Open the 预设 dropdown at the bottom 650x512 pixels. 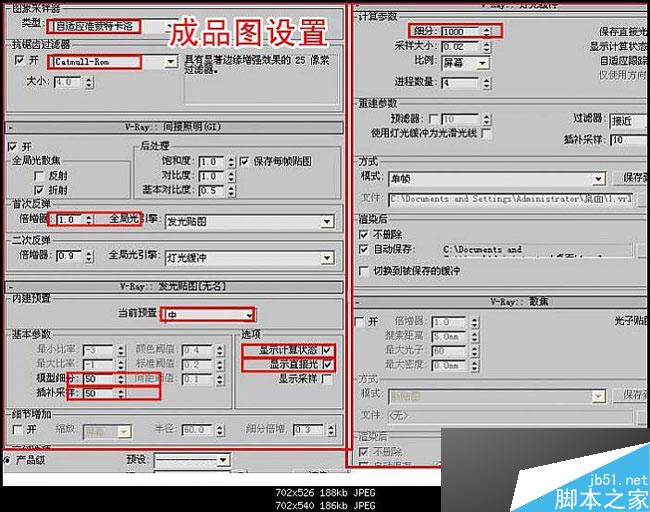coord(192,460)
